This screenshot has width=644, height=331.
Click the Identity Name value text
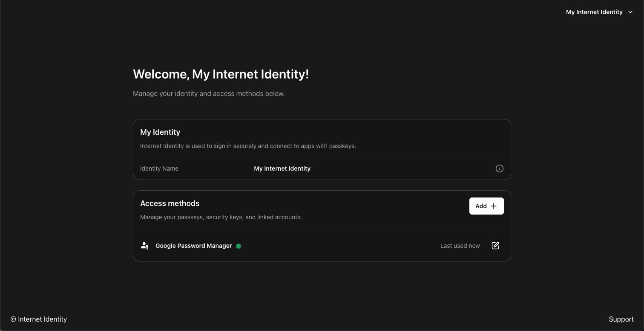(x=282, y=168)
